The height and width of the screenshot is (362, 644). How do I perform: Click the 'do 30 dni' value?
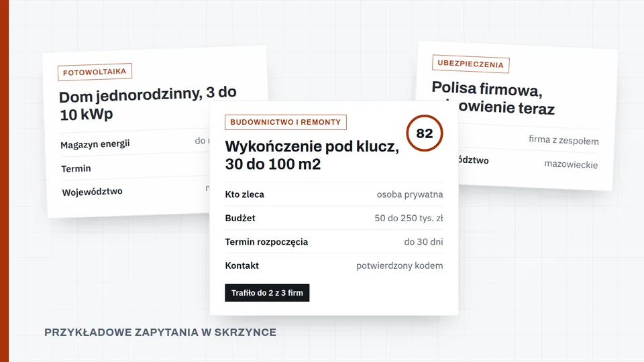click(423, 242)
